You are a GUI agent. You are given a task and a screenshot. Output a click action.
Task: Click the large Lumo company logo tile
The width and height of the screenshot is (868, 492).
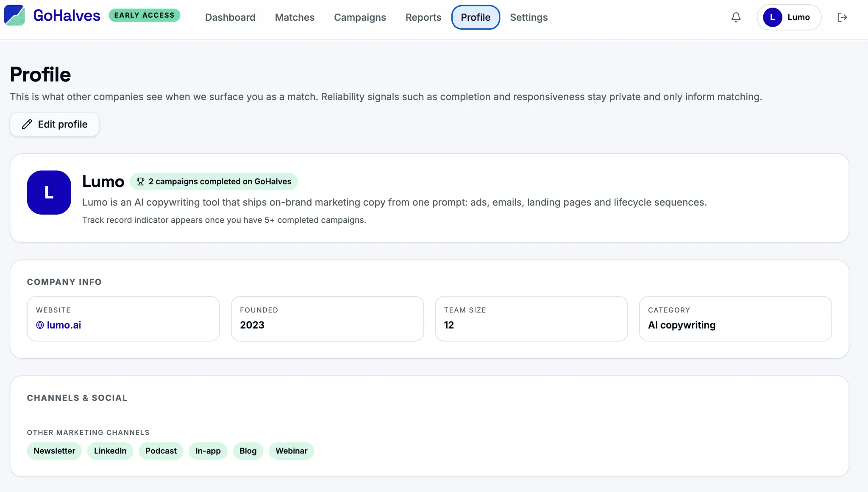point(49,193)
